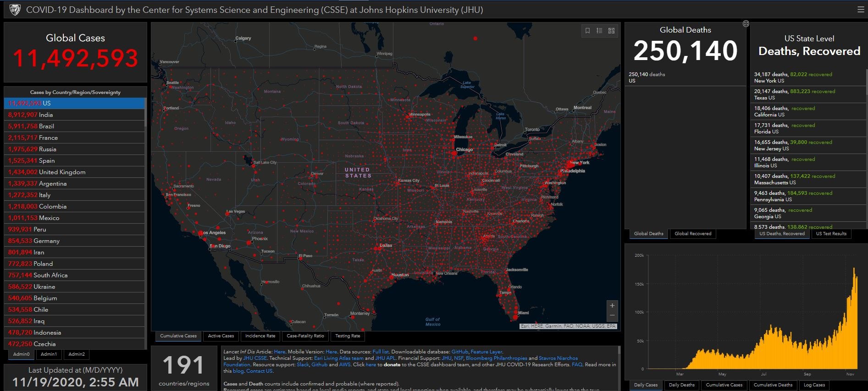Select Mexico in the country list

74,218
